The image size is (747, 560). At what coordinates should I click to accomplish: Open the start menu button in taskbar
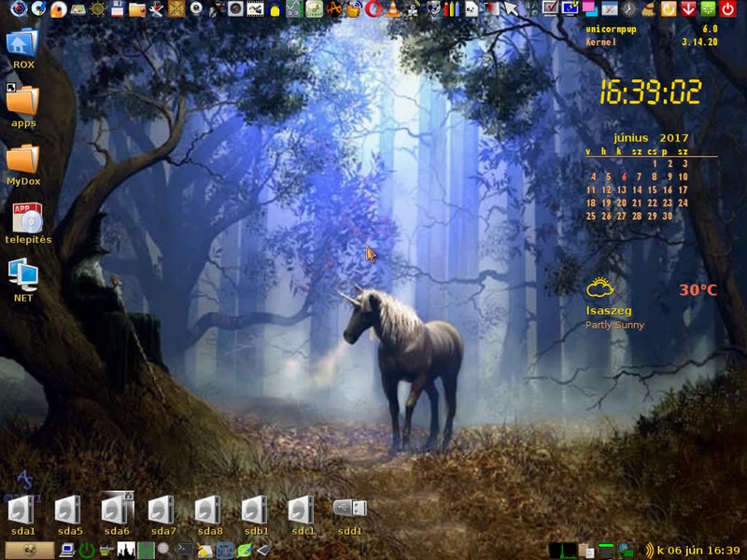(29, 551)
